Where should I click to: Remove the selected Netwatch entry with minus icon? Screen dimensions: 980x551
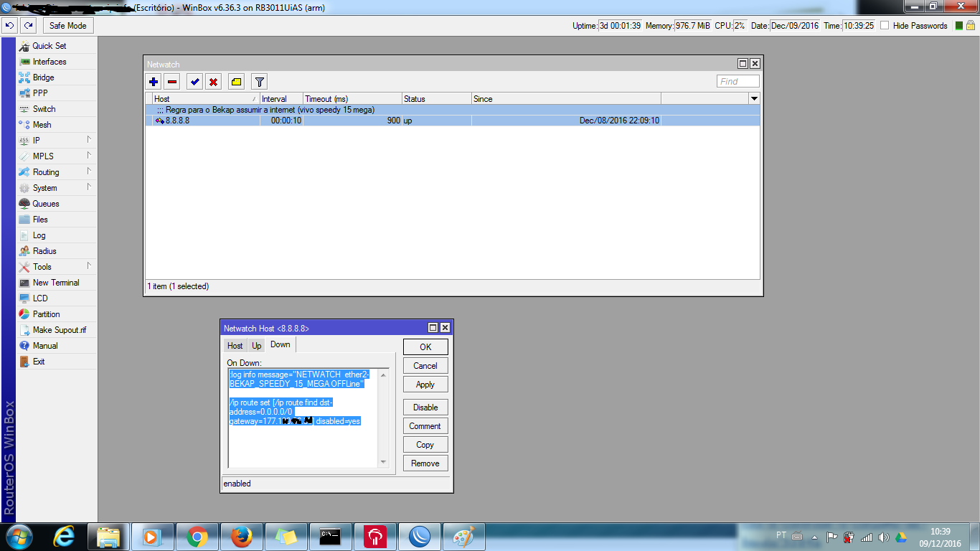pyautogui.click(x=172, y=82)
